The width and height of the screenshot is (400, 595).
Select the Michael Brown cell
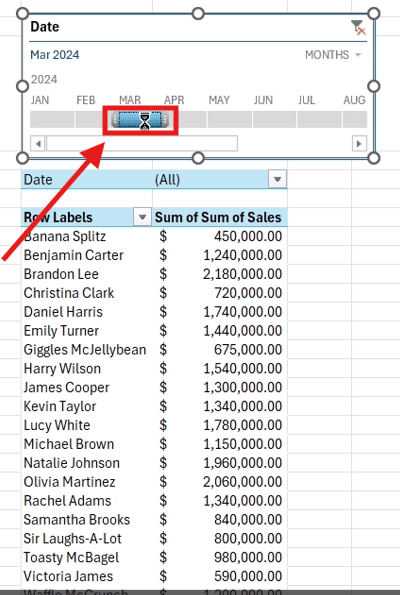tap(87, 444)
